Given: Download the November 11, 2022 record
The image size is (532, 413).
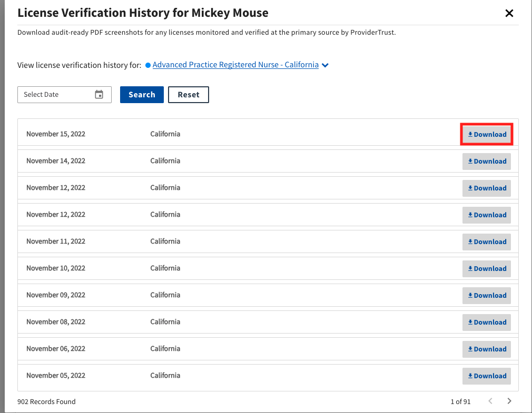Looking at the screenshot, I should coord(487,242).
